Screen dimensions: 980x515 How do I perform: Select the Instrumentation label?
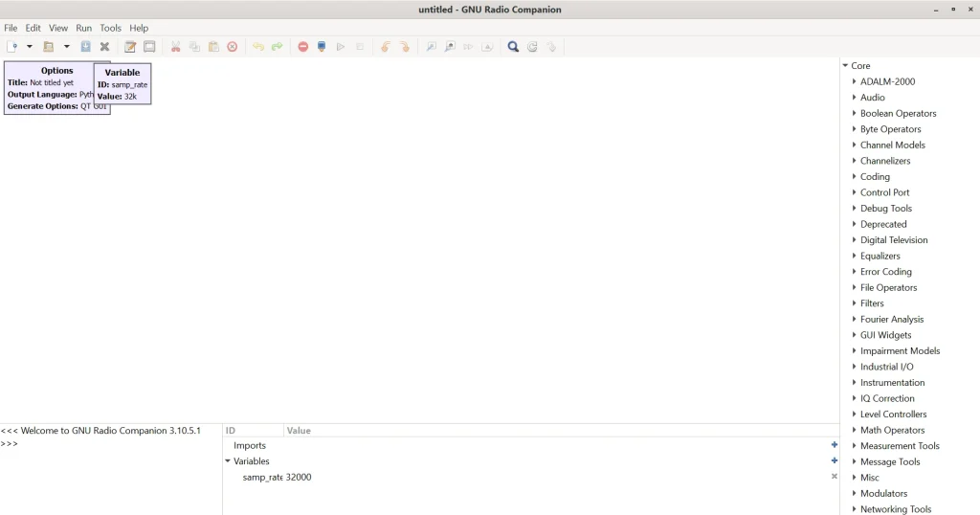tap(893, 383)
